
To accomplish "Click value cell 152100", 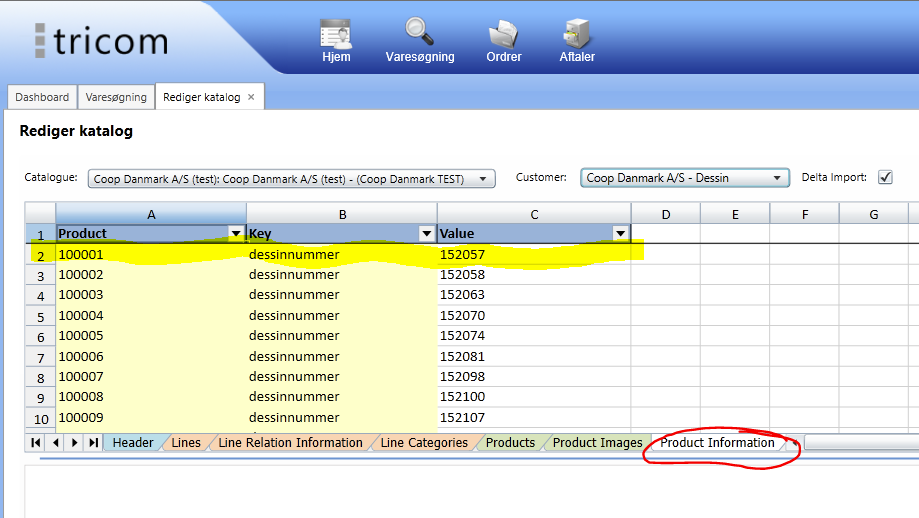I will pyautogui.click(x=534, y=397).
